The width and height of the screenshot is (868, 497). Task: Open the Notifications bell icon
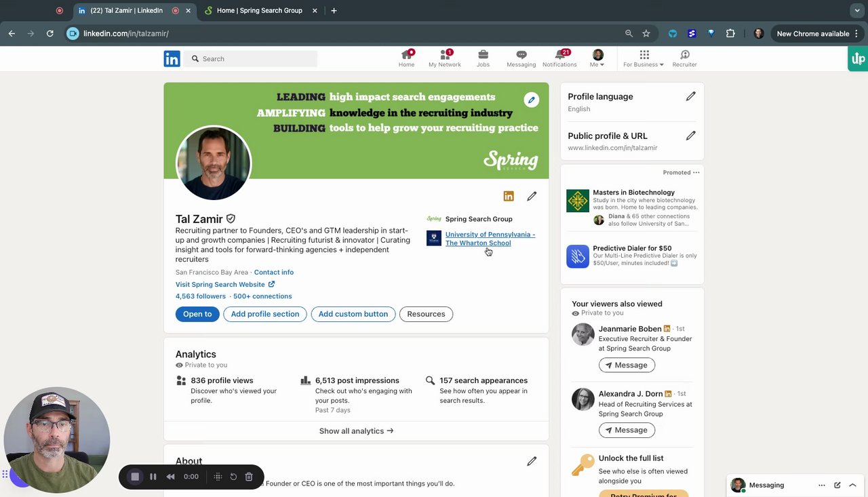pyautogui.click(x=560, y=54)
